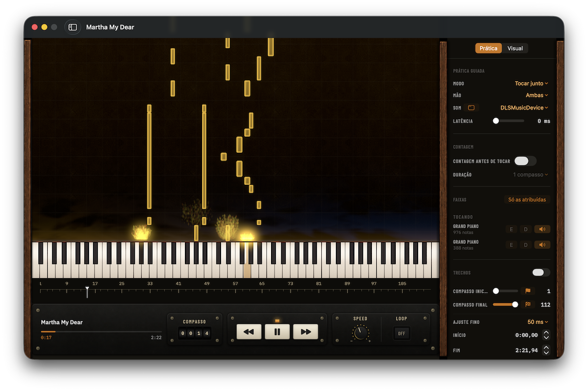Assign D hand to 388 notas track

tap(526, 245)
